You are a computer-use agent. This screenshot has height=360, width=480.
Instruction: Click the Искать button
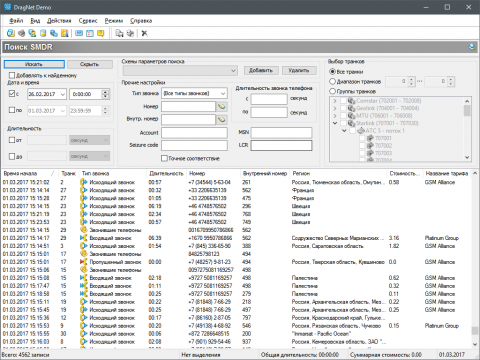pyautogui.click(x=34, y=64)
